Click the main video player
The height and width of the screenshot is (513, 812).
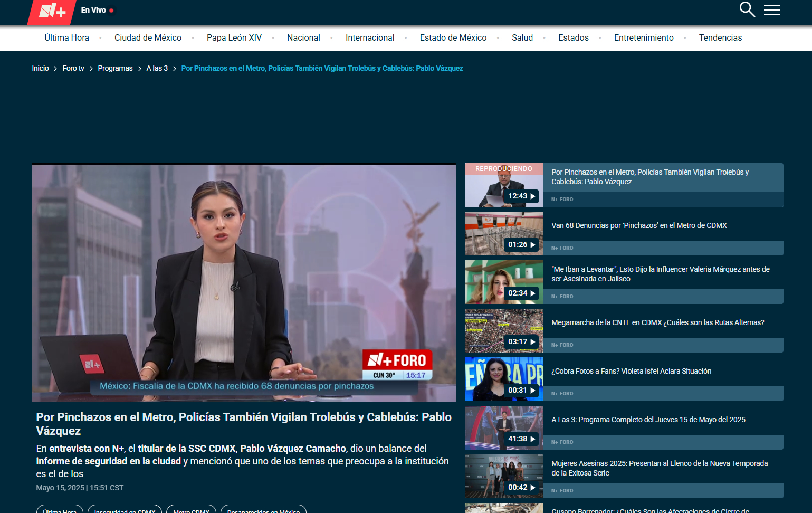pyautogui.click(x=244, y=283)
